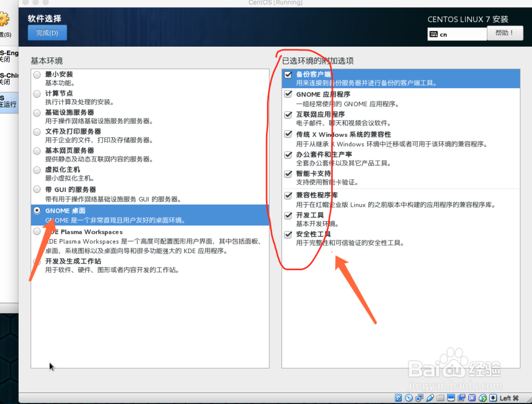Select S-Eng VM in VirtualBox Manager list
Viewport: 532px width, 404px height.
click(9, 56)
